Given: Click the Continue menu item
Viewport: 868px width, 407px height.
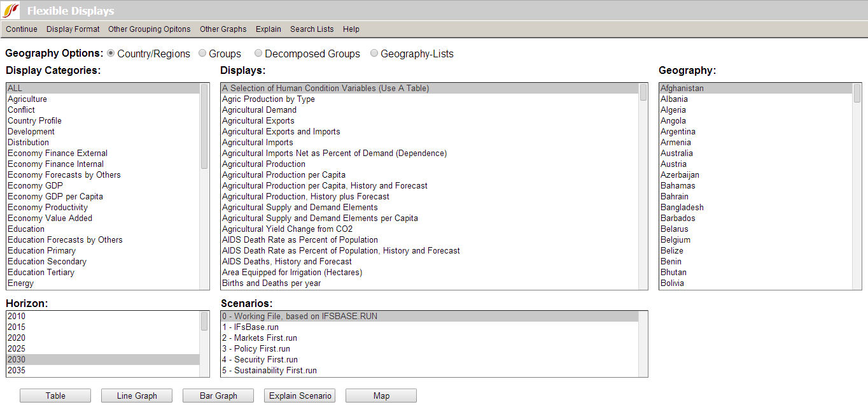Looking at the screenshot, I should point(22,29).
